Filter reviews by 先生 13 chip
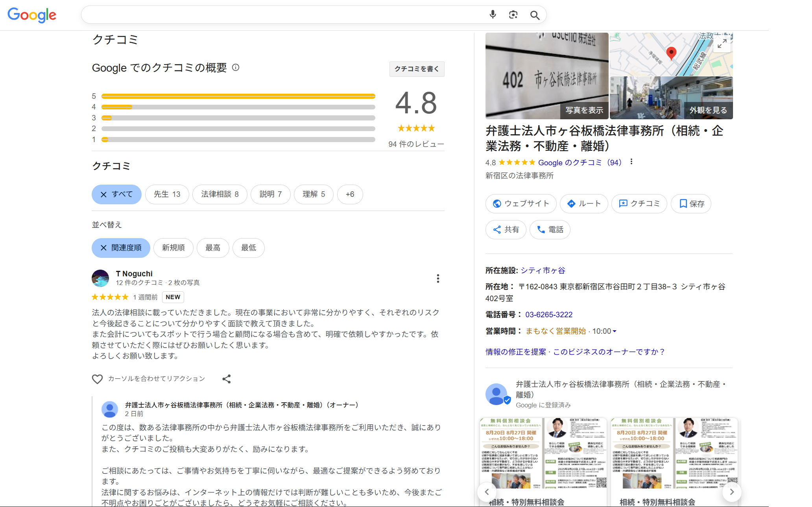This screenshot has height=507, width=812. click(167, 194)
